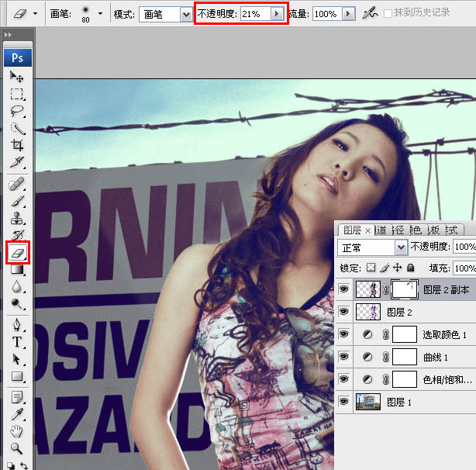Select the Path Selection tool
The image size is (476, 470).
pos(17,359)
